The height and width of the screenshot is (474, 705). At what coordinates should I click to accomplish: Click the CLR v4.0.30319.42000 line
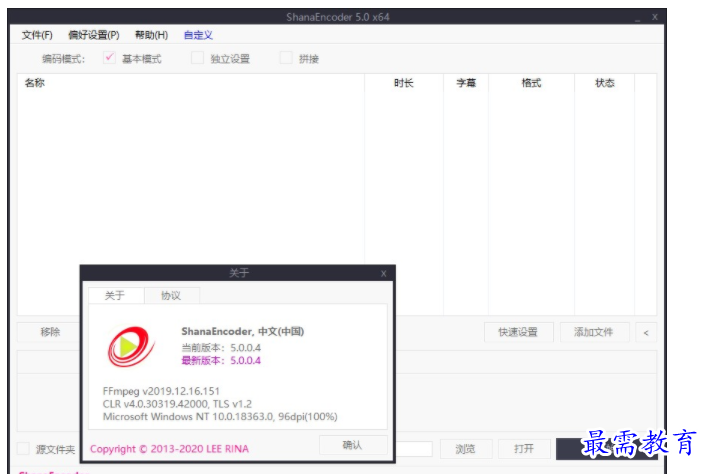pyautogui.click(x=177, y=404)
